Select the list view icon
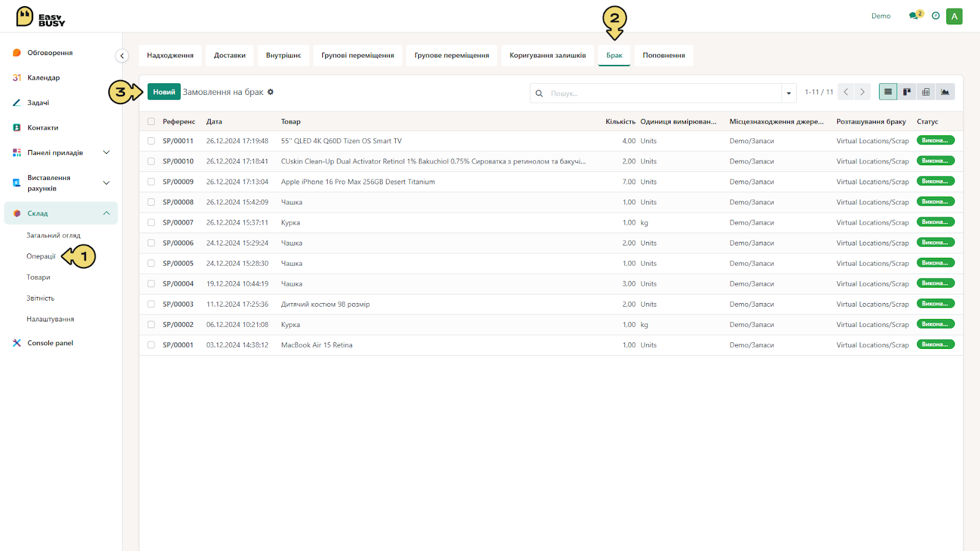 (x=888, y=92)
